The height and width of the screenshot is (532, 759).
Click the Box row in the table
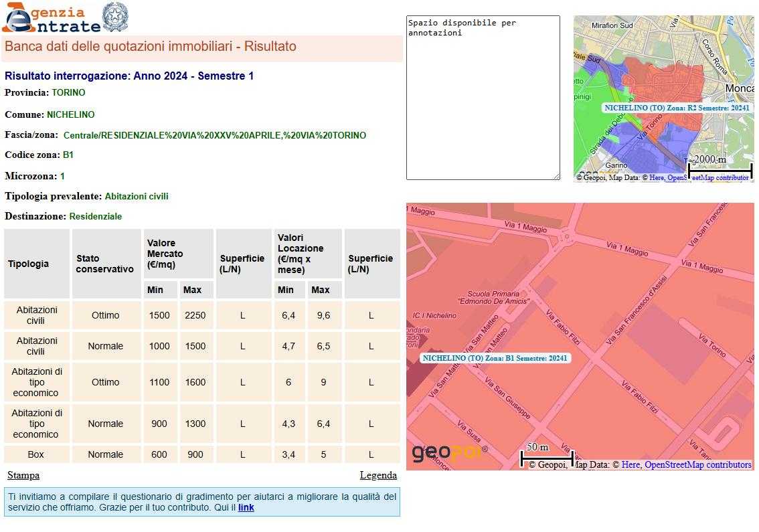click(36, 454)
